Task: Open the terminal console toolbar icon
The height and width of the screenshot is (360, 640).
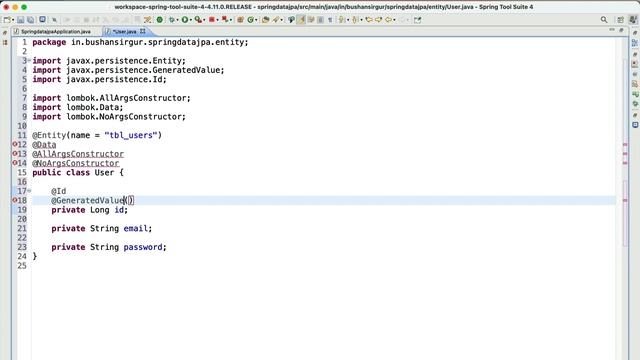Action: click(x=42, y=19)
